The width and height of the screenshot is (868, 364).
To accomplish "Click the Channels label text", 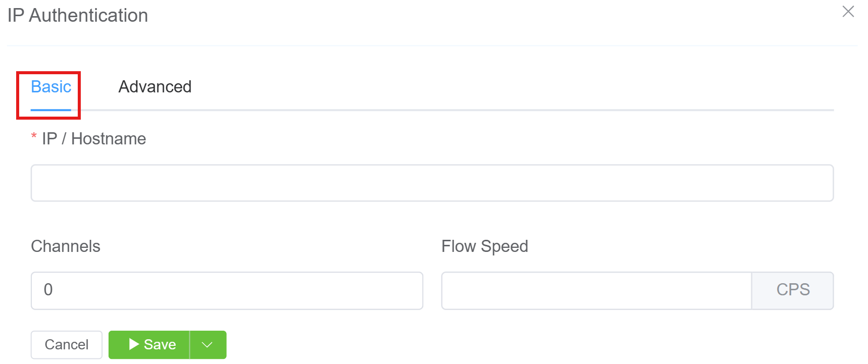I will coord(66,246).
